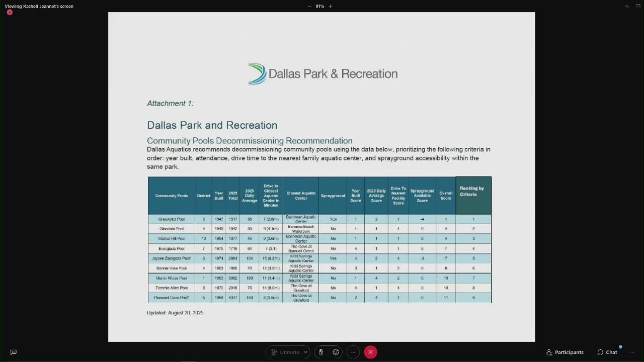644x362 pixels.
Task: Open more options ellipsis in meeting controls
Action: click(x=353, y=352)
